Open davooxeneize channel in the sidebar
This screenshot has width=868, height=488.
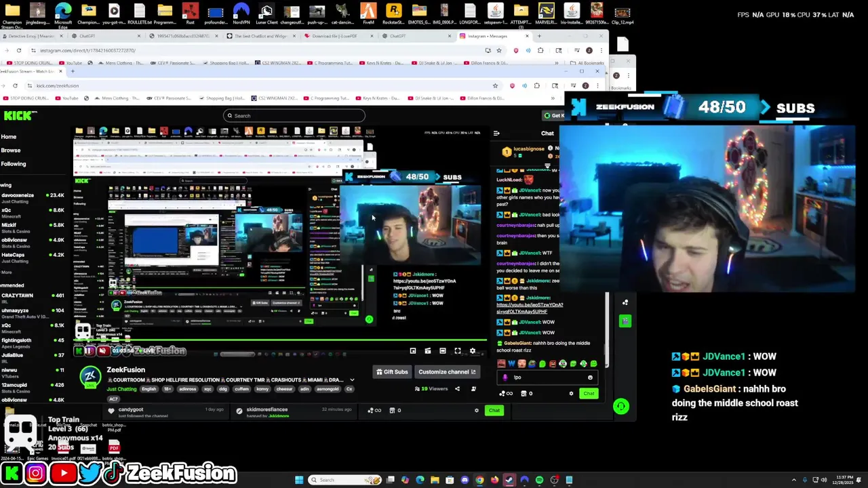pyautogui.click(x=33, y=198)
